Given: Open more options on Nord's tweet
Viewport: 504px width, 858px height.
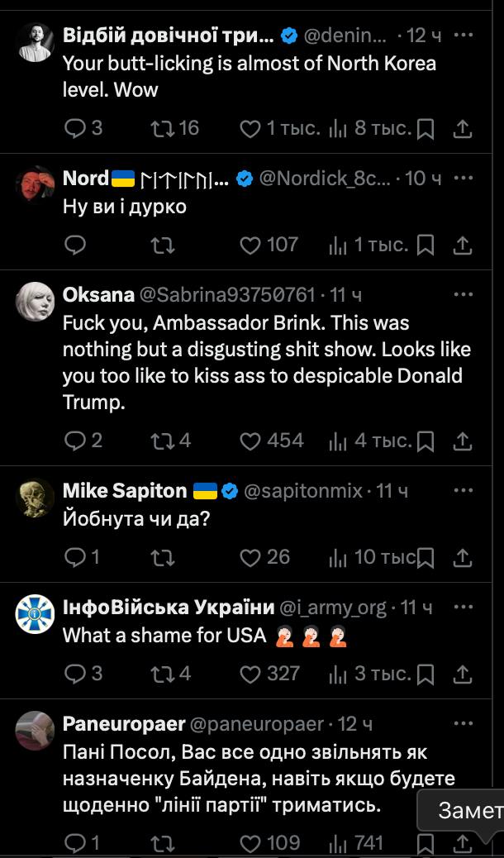Looking at the screenshot, I should click(x=464, y=177).
